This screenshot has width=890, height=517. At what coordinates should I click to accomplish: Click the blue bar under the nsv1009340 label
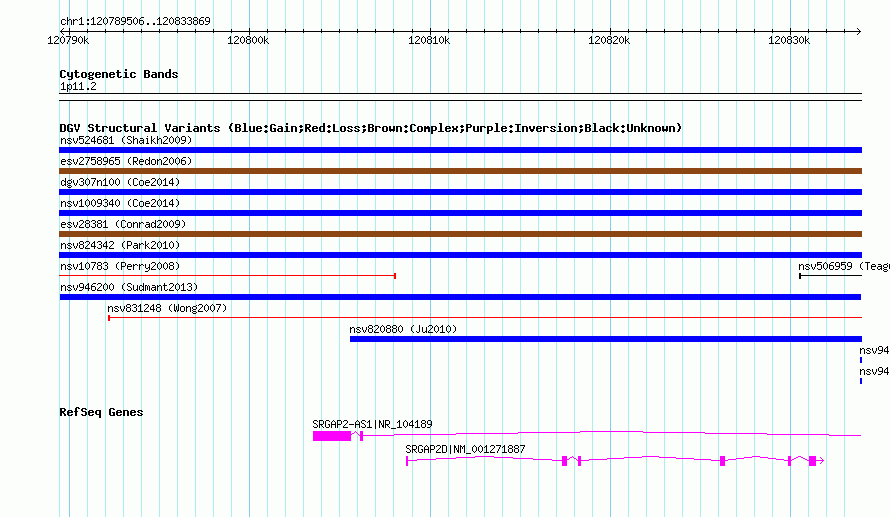coord(460,213)
